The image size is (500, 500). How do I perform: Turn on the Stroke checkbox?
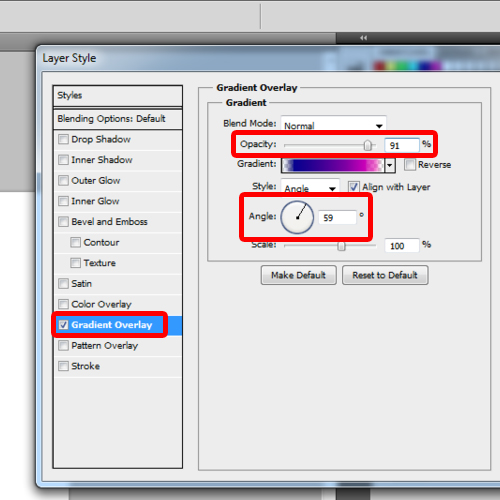click(x=63, y=366)
